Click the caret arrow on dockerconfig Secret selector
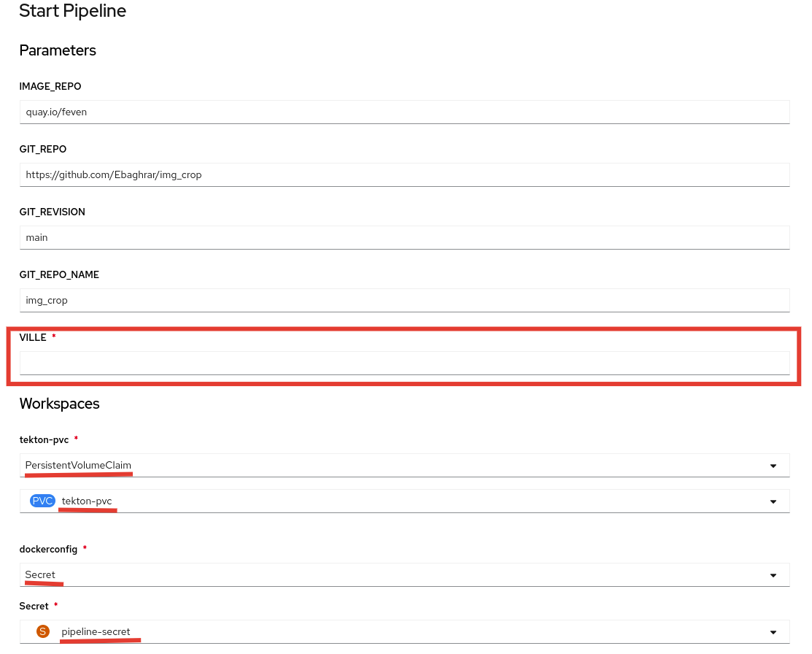The height and width of the screenshot is (654, 812). coord(773,575)
